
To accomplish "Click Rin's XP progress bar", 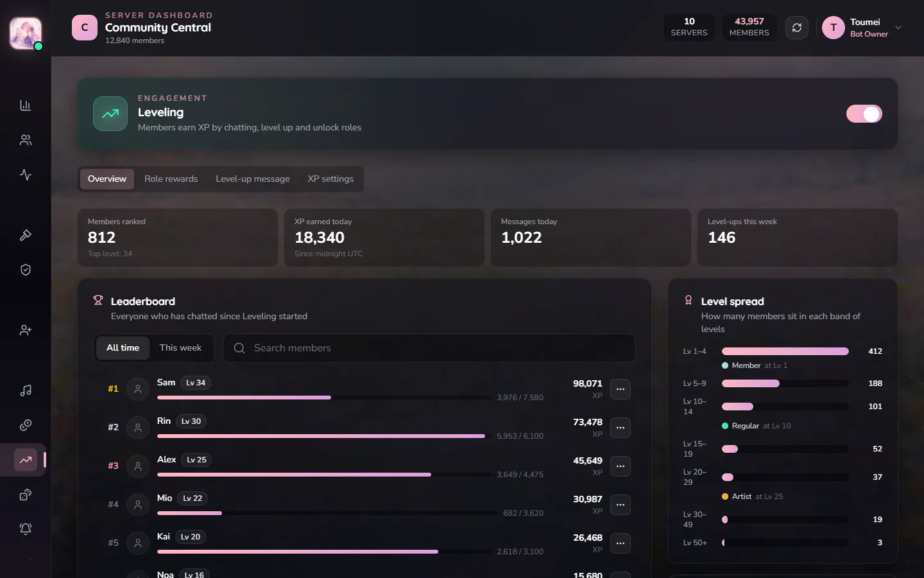I will [x=324, y=436].
